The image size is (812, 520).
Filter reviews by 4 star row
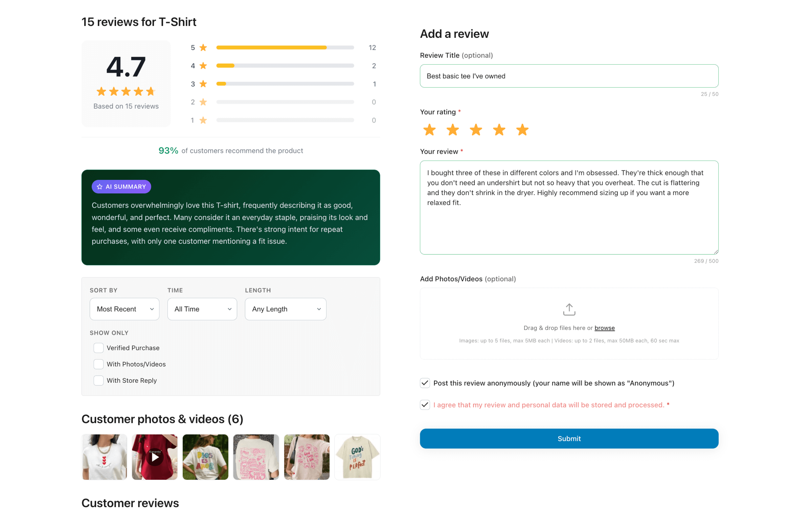coord(285,66)
